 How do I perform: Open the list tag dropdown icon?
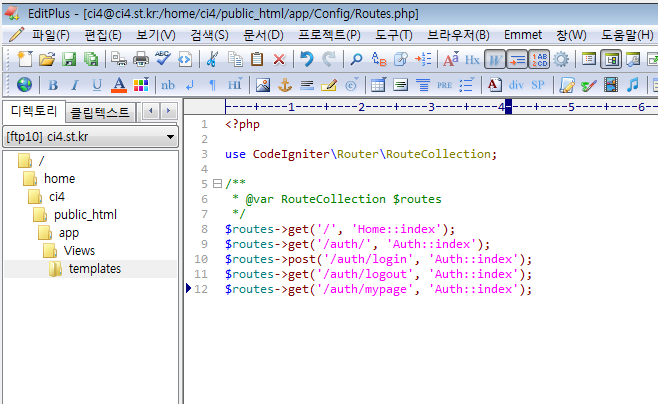[x=467, y=85]
